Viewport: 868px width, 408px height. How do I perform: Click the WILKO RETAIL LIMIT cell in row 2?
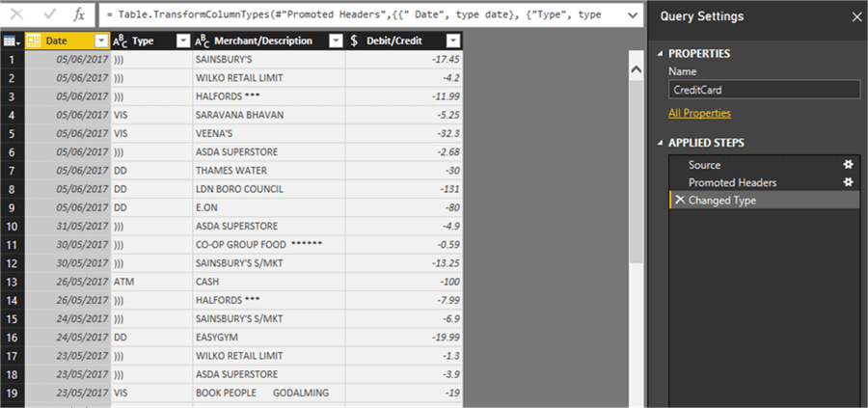269,78
